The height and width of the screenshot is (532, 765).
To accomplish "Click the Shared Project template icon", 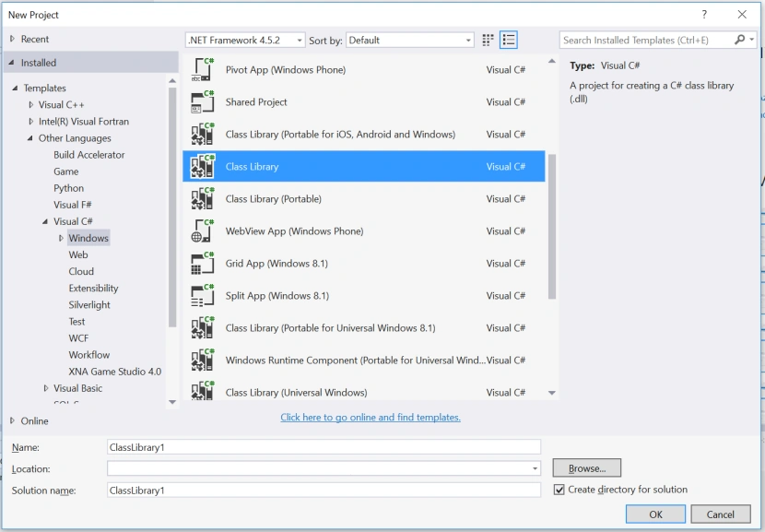I will point(203,102).
